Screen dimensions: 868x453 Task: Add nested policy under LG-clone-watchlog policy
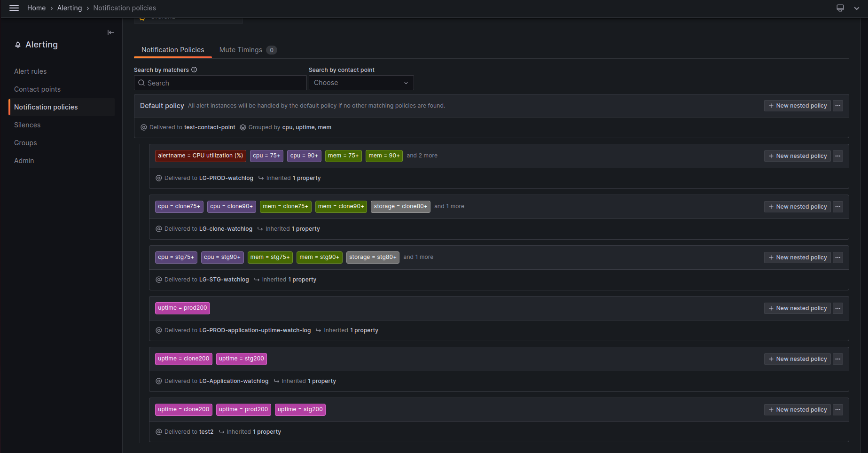point(798,207)
